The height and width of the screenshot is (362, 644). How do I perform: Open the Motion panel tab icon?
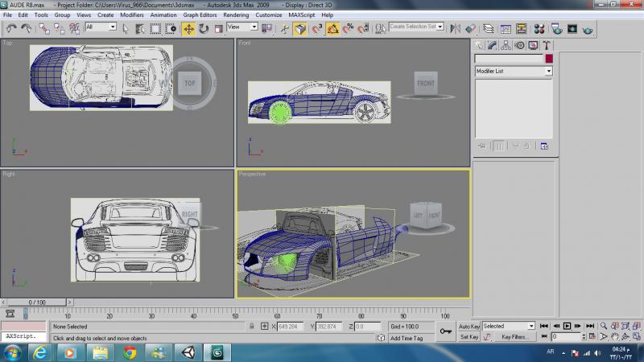(x=519, y=45)
